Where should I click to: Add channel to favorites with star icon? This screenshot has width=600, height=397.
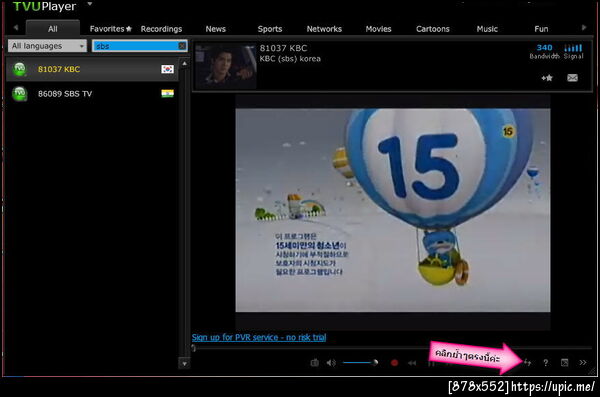click(x=547, y=78)
